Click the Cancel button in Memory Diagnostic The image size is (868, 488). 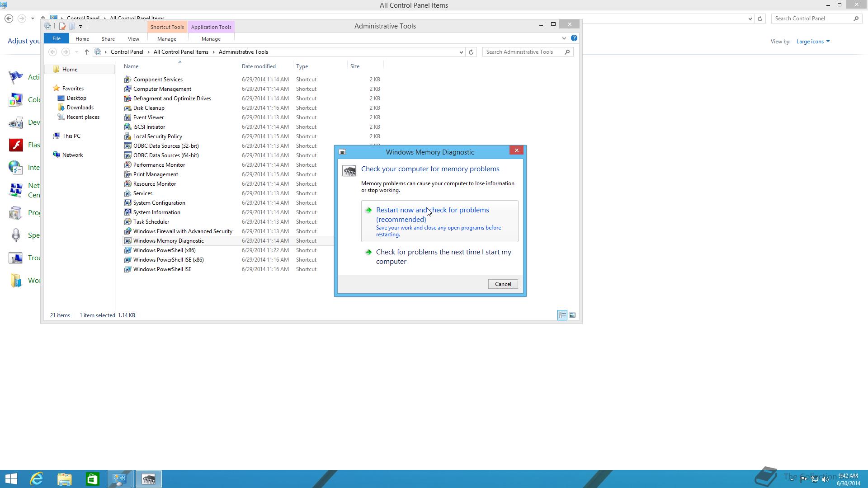click(503, 284)
